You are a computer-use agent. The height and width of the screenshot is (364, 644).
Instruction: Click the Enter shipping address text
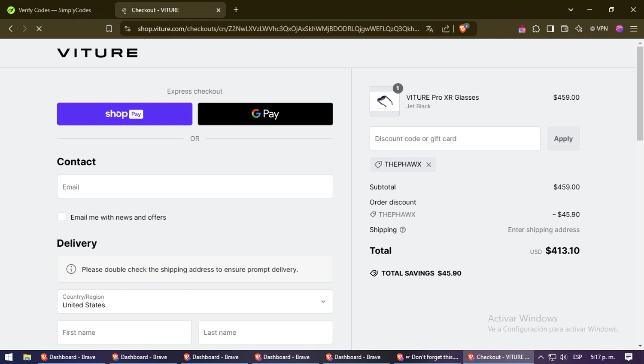pyautogui.click(x=544, y=229)
